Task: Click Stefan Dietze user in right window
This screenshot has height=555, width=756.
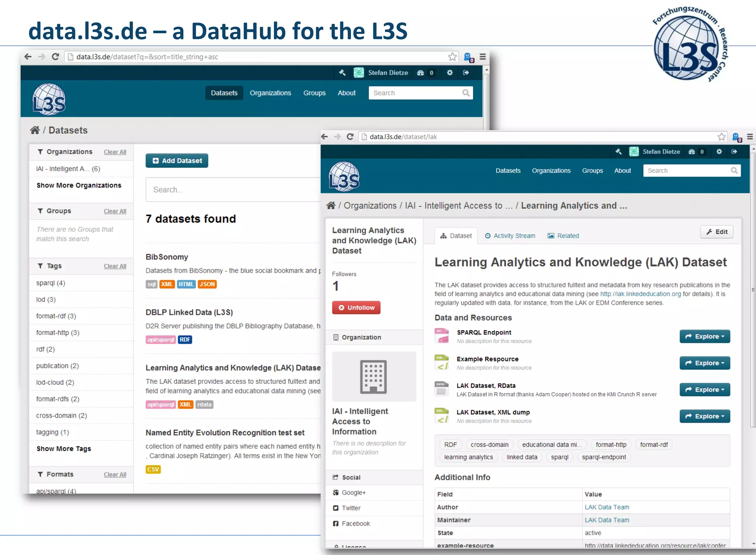Action: coord(655,151)
